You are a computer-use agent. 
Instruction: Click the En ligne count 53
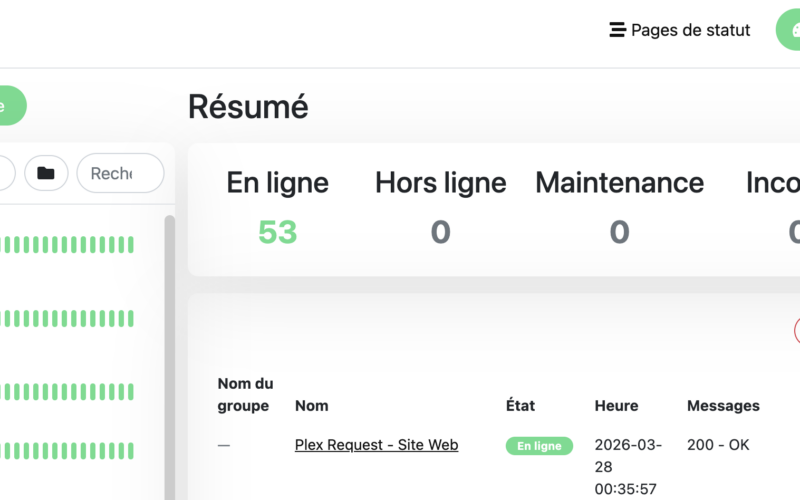(x=278, y=232)
